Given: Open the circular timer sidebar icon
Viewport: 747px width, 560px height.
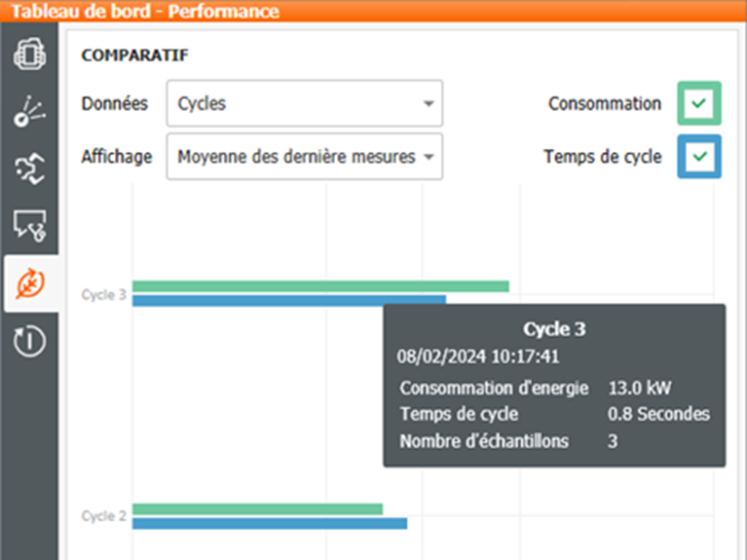Looking at the screenshot, I should [x=29, y=341].
